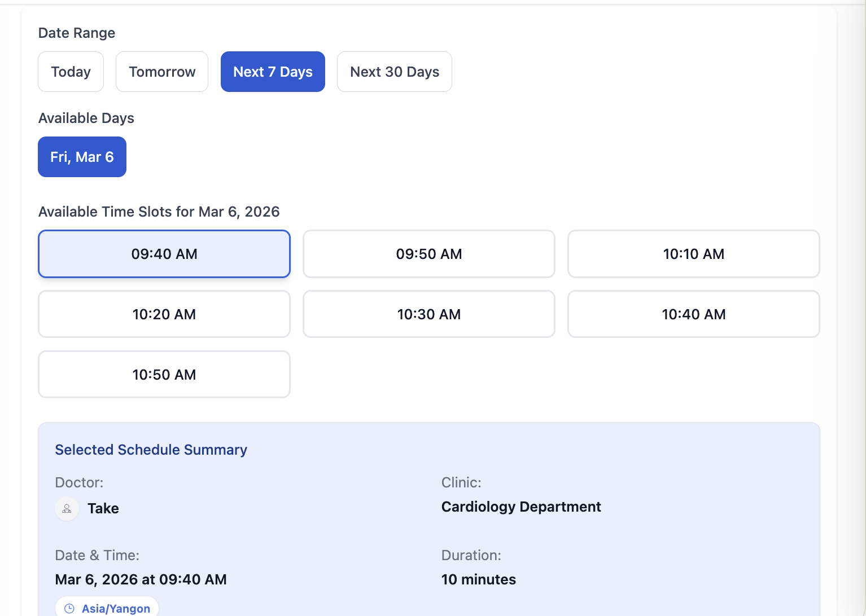Viewport: 866px width, 616px height.
Task: Click the doctor name Take
Action: click(x=103, y=508)
